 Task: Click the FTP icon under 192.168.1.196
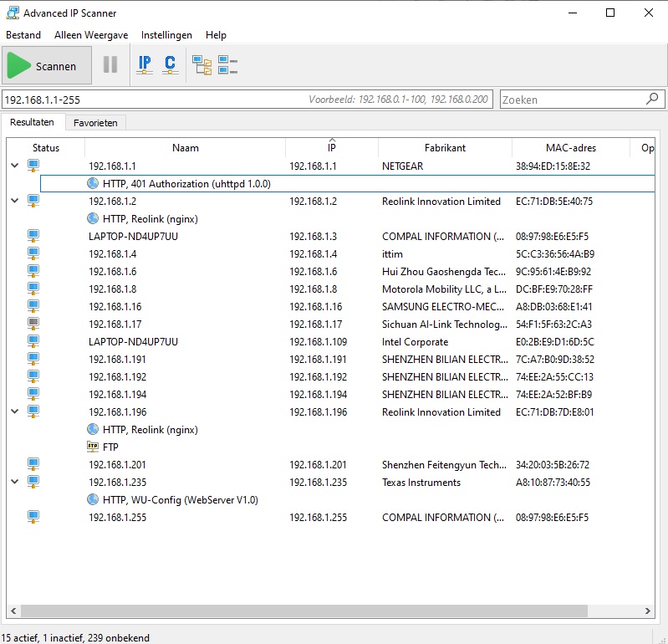pos(93,447)
